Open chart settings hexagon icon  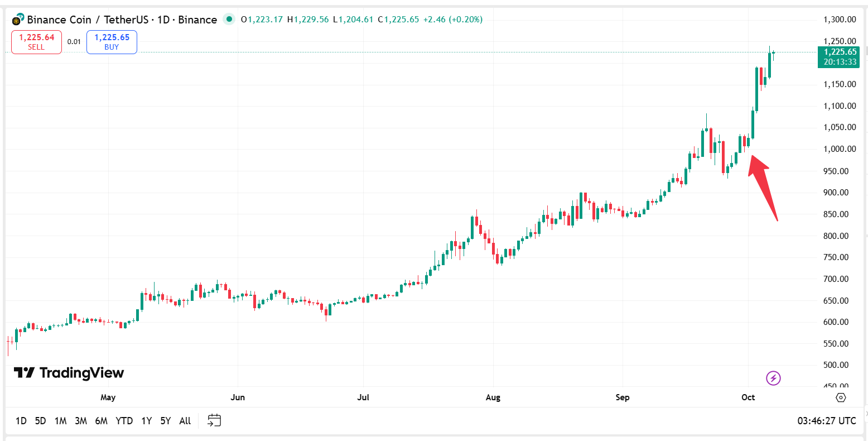[841, 397]
